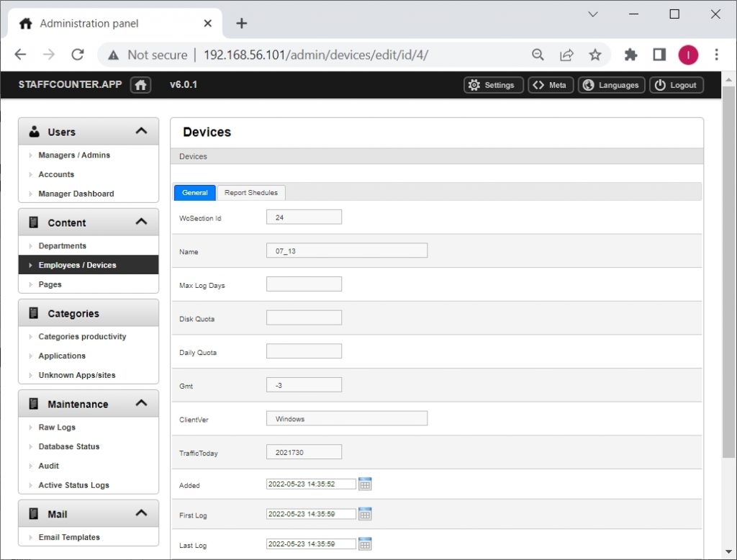Screen dimensions: 737x560
Task: Click the First Log date field
Action: pyautogui.click(x=311, y=514)
